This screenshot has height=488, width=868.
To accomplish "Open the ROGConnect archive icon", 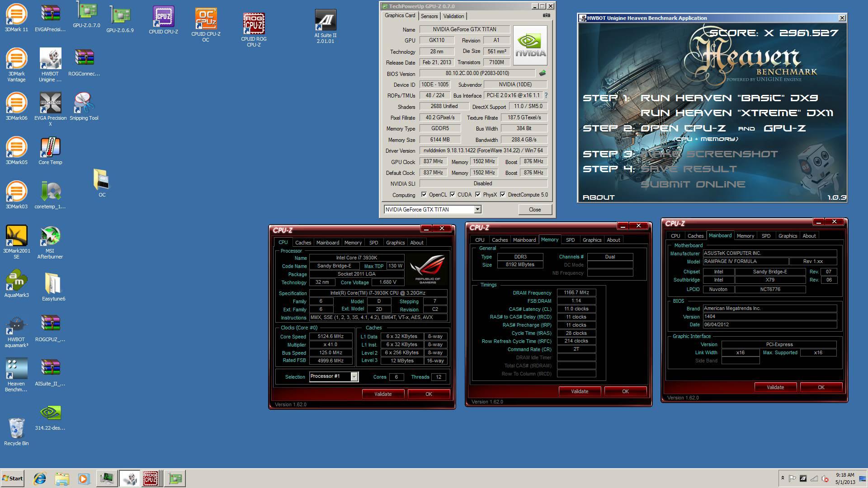I will (x=84, y=62).
